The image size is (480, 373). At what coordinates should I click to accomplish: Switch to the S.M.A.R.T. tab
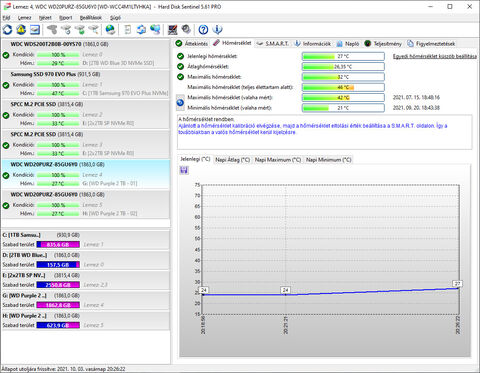273,44
